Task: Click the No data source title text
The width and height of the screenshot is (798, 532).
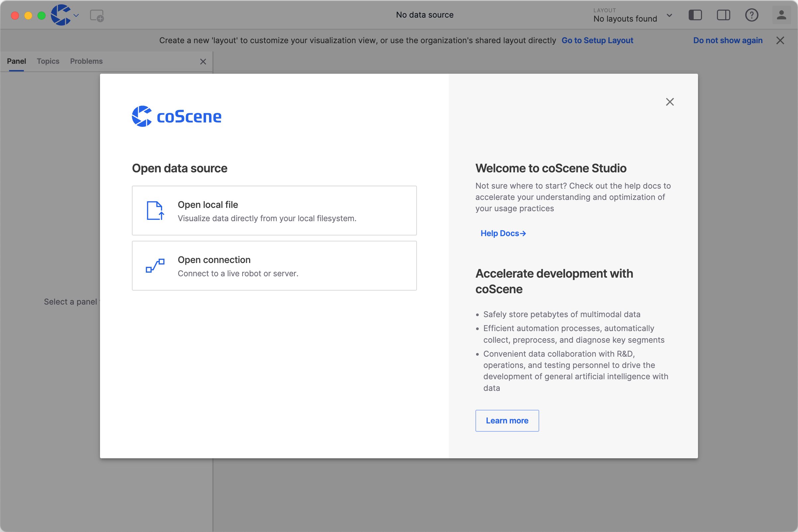Action: click(x=425, y=15)
